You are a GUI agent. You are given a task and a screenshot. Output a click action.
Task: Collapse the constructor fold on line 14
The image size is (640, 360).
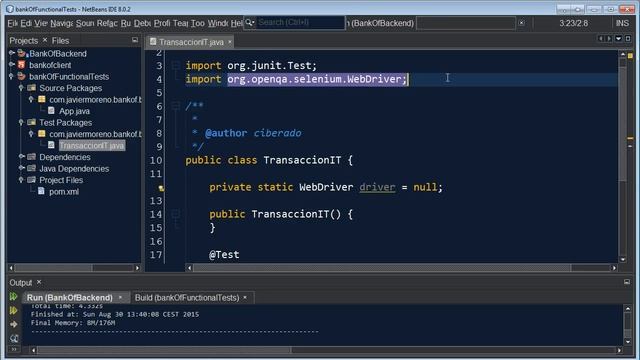coord(176,213)
